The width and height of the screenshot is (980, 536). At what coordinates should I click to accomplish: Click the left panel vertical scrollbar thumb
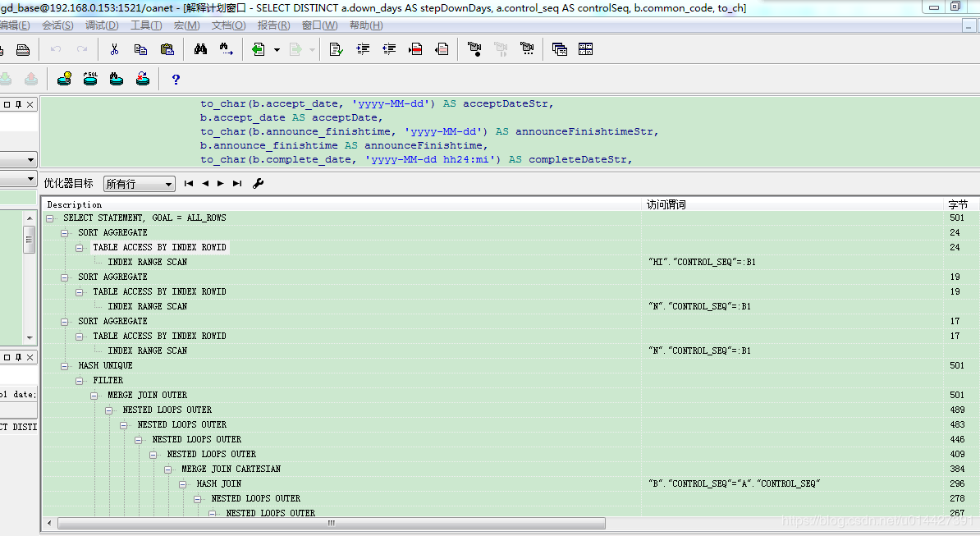pos(30,240)
